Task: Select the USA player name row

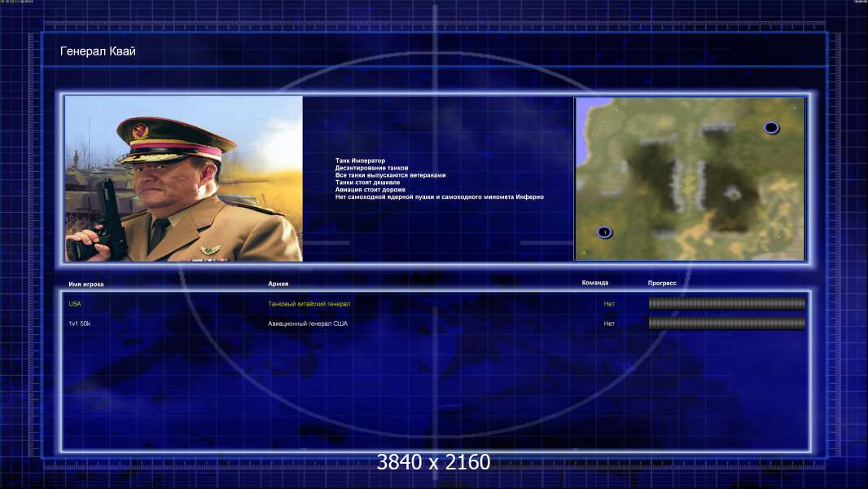Action: 436,303
